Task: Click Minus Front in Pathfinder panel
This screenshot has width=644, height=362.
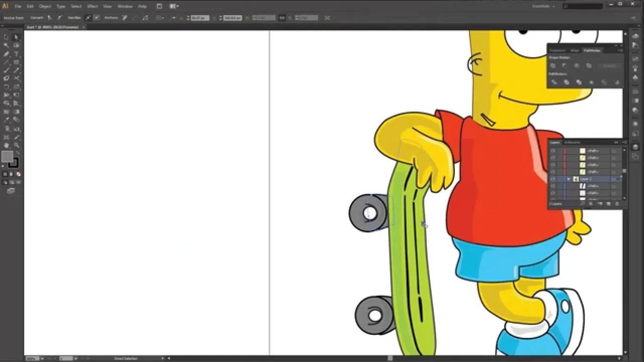Action: coord(564,65)
